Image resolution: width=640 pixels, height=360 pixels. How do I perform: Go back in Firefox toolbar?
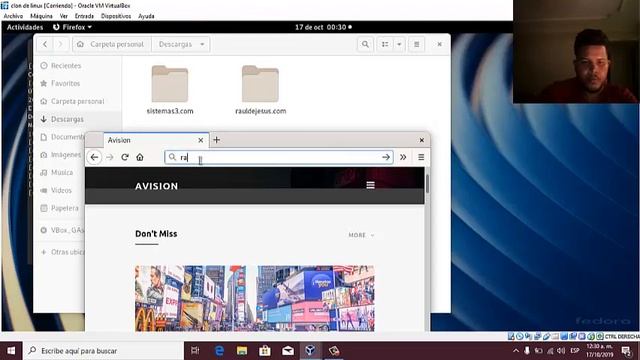pos(94,157)
